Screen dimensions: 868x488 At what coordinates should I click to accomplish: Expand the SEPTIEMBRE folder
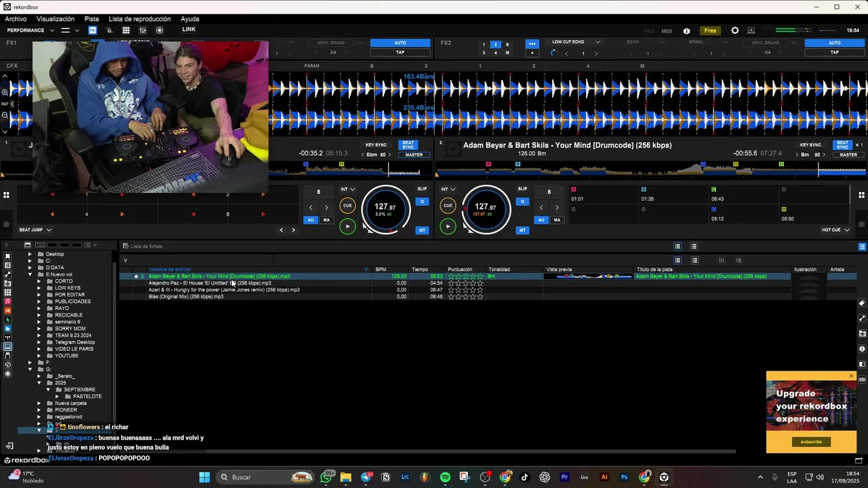pos(48,390)
